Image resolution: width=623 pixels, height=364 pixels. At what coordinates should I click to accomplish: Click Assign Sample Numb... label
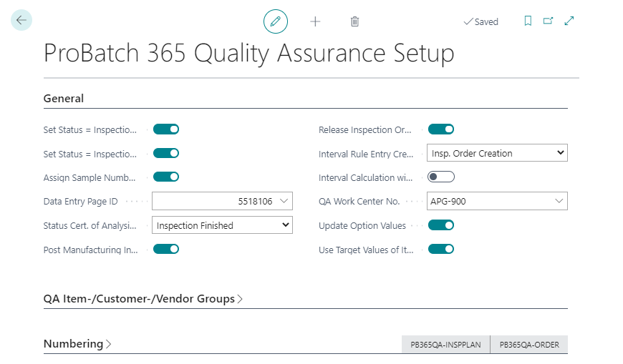coord(90,178)
